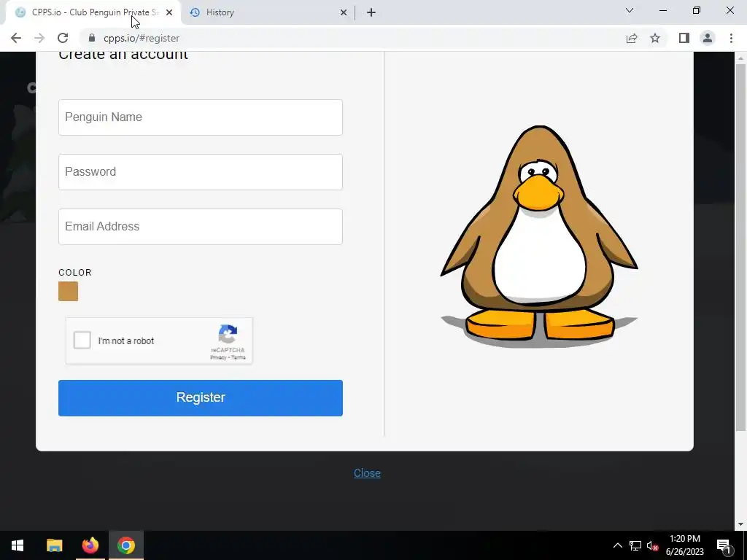747x560 pixels.
Task: Open a new browser tab
Action: pyautogui.click(x=371, y=12)
